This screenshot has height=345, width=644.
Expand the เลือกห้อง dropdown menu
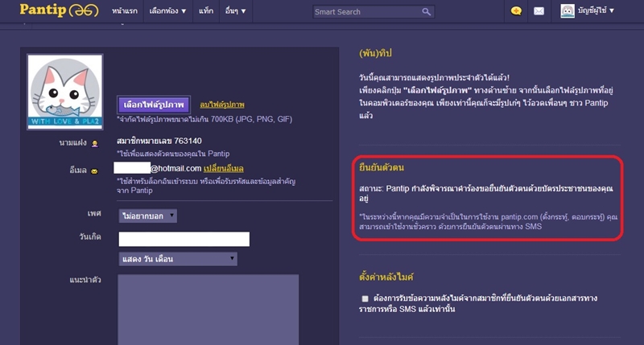(x=167, y=11)
